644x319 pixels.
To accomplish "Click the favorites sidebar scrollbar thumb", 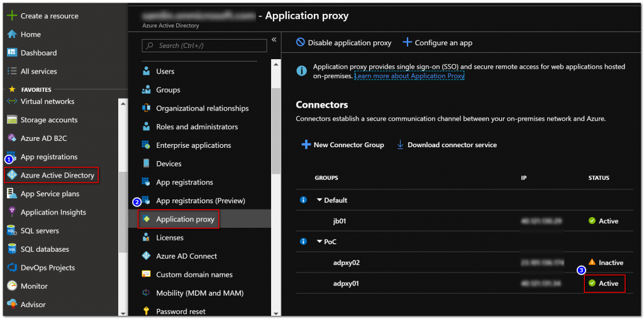I will 123,211.
